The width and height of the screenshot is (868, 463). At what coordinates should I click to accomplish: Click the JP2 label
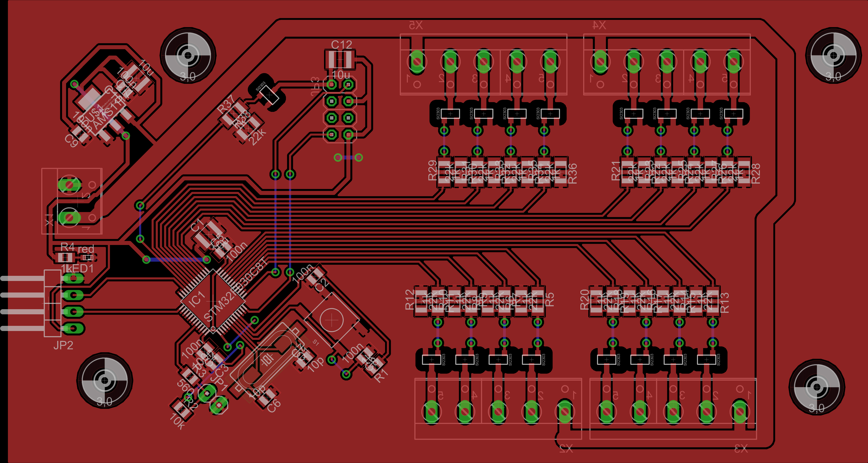[x=63, y=345]
